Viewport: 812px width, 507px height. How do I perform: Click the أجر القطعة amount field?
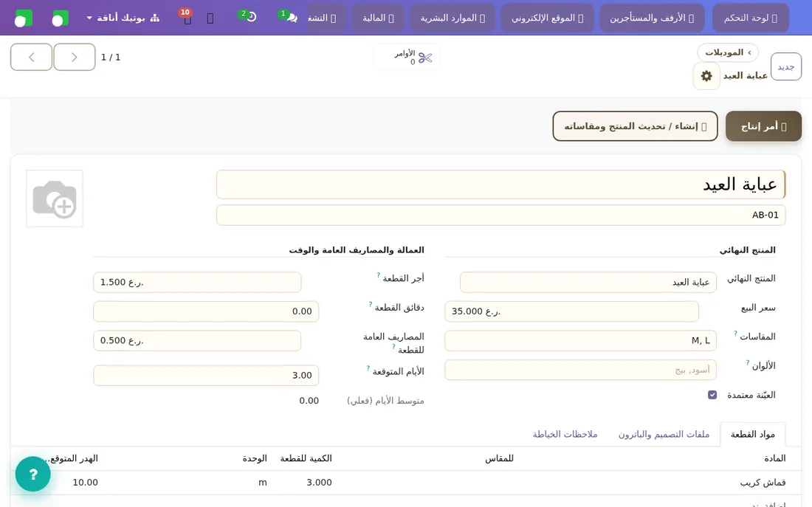point(197,282)
